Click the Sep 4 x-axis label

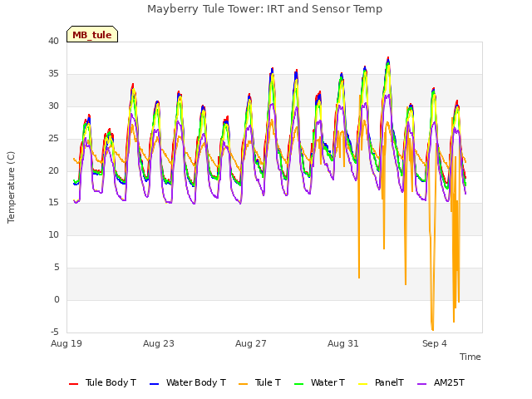pos(435,343)
